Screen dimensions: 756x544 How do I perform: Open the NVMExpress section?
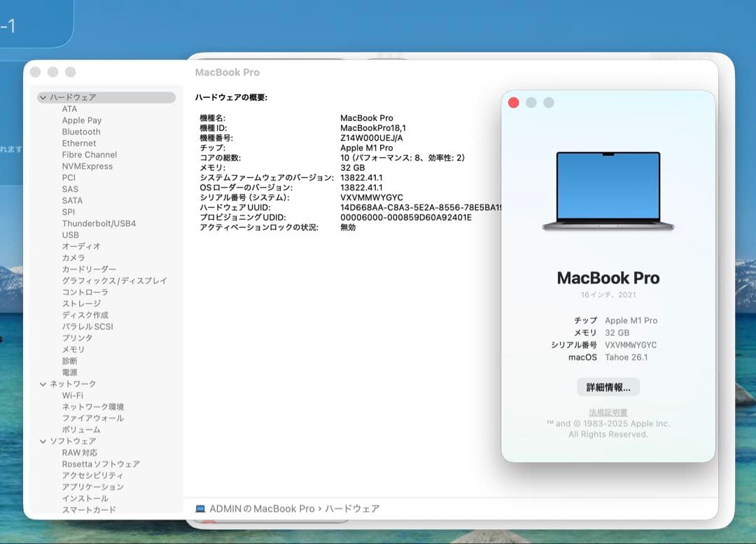coord(87,166)
